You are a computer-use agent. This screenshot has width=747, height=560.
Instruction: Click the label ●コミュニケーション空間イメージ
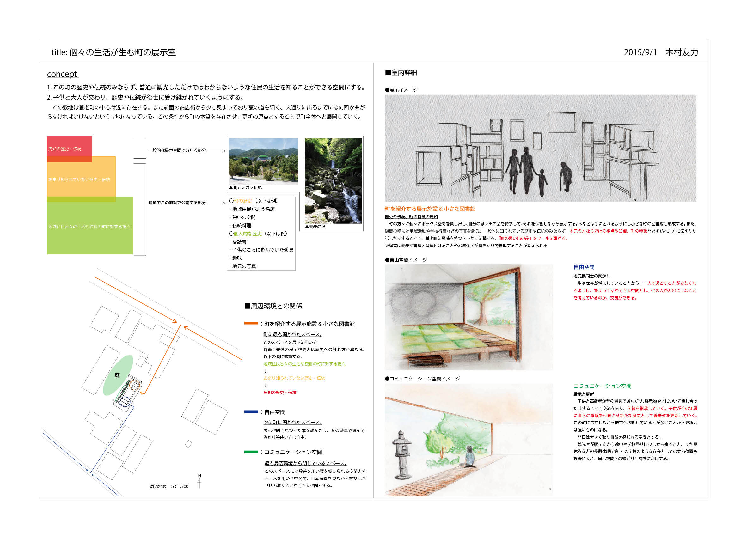pyautogui.click(x=422, y=378)
